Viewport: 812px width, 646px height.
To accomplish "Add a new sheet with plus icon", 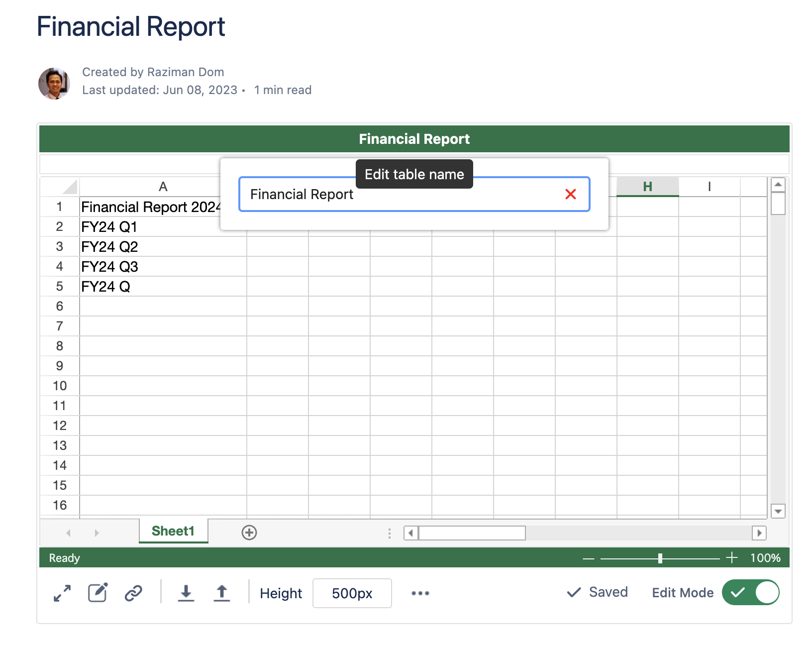I will [249, 533].
